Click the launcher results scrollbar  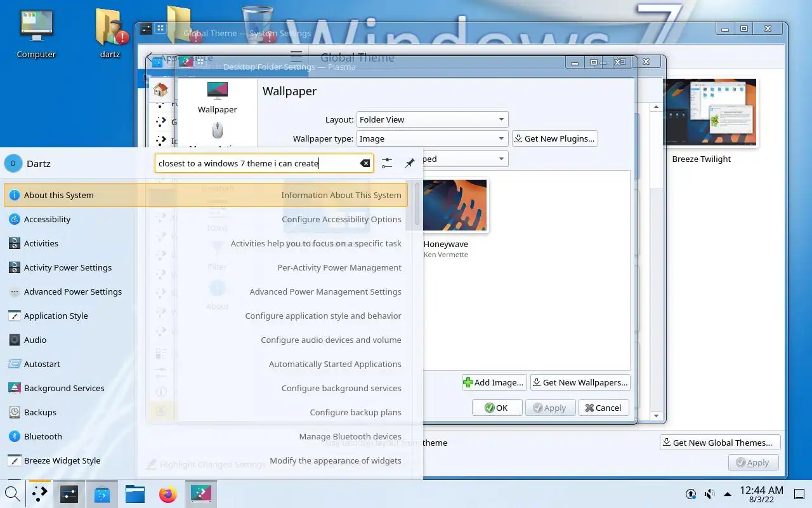[x=417, y=203]
